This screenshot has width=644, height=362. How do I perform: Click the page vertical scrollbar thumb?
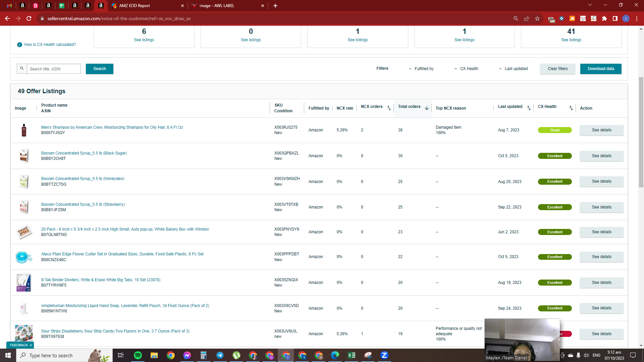coord(641,132)
